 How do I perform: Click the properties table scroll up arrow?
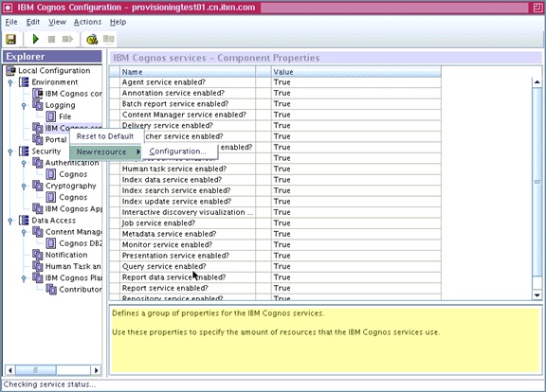point(537,82)
